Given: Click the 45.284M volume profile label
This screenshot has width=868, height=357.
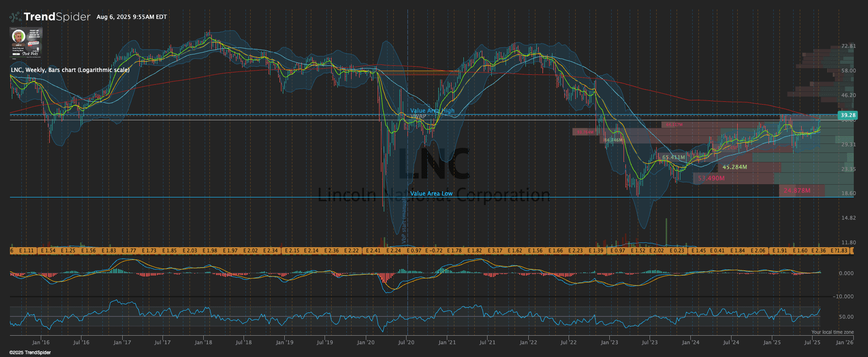Looking at the screenshot, I should [734, 167].
